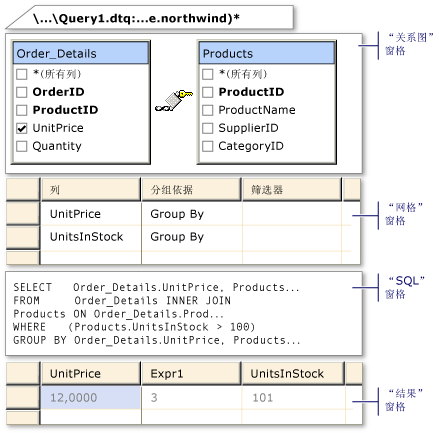Screen dimensions: 439x433
Task: Click the Order_Details table title bar
Action: click(81, 53)
